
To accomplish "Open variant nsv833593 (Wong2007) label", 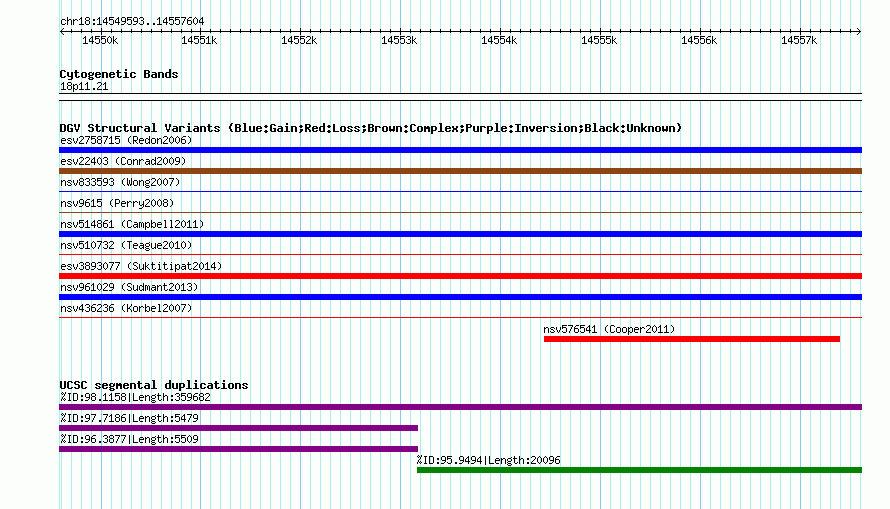I will [120, 182].
